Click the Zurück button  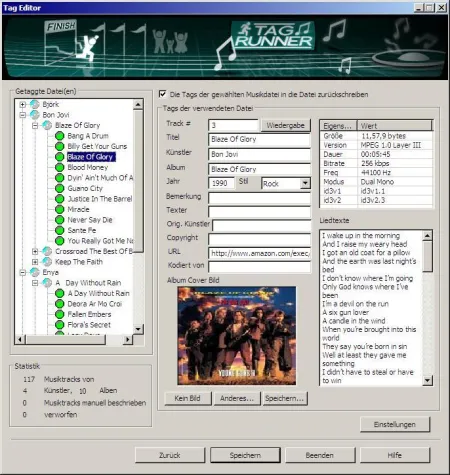[x=170, y=455]
